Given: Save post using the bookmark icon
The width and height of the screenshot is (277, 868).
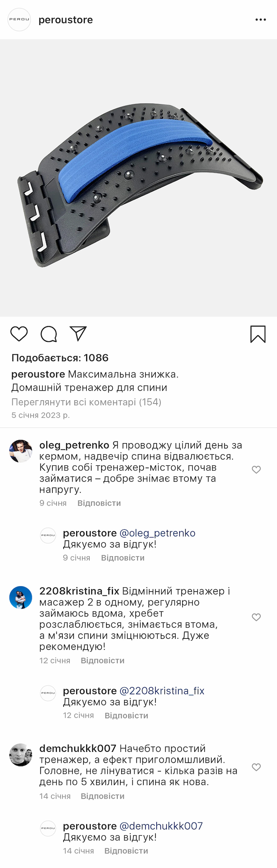Looking at the screenshot, I should pyautogui.click(x=258, y=334).
